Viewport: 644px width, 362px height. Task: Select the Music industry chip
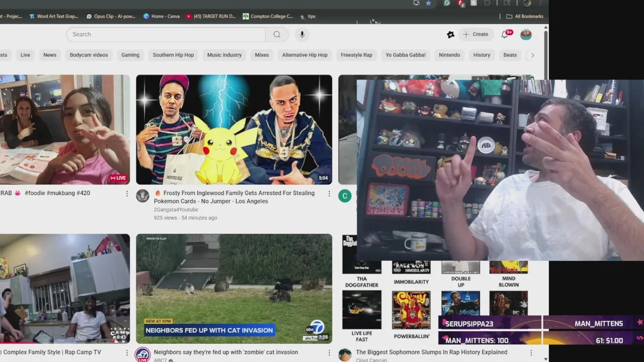pos(224,55)
